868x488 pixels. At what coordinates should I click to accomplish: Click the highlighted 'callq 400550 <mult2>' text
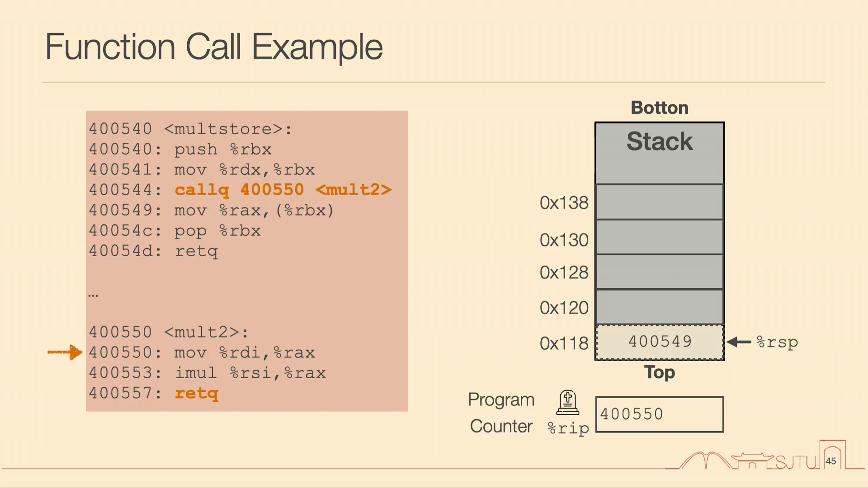[x=283, y=190]
